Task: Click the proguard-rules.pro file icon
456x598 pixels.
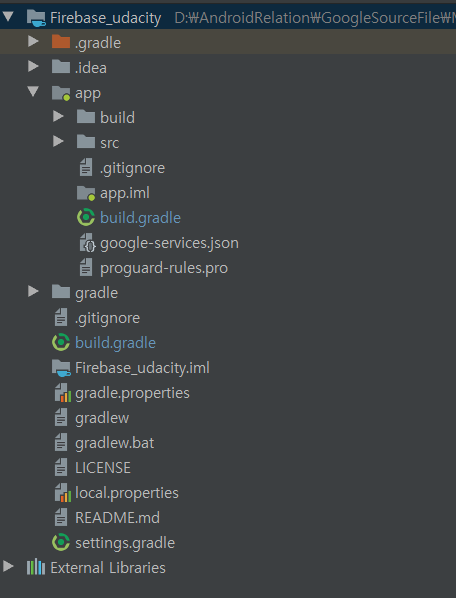Action: coord(86,267)
